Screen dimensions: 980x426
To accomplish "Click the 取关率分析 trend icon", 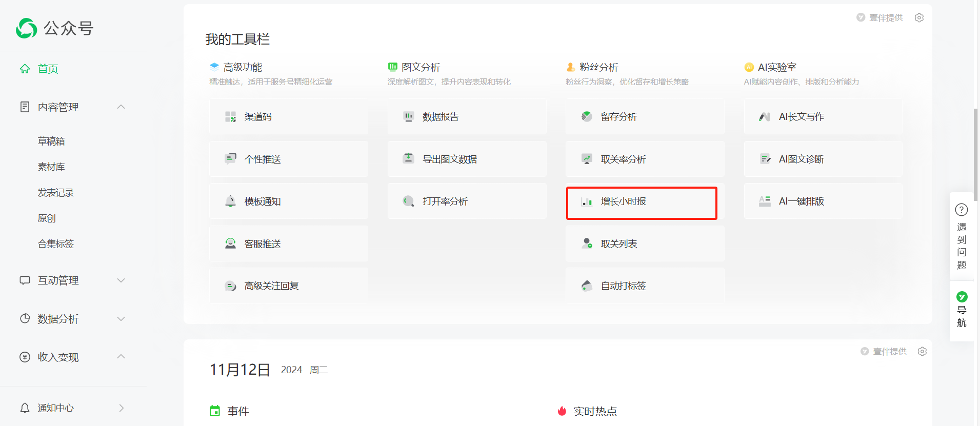I will click(x=587, y=159).
